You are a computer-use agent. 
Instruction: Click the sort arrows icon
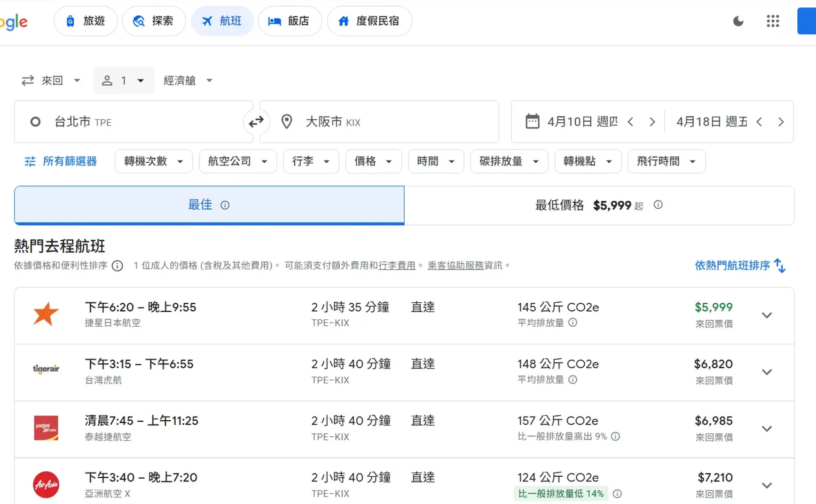pos(780,266)
